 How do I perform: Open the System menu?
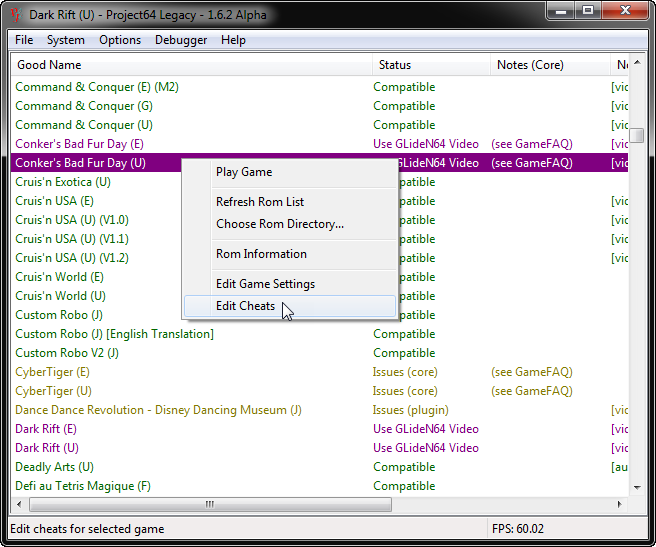[x=66, y=40]
